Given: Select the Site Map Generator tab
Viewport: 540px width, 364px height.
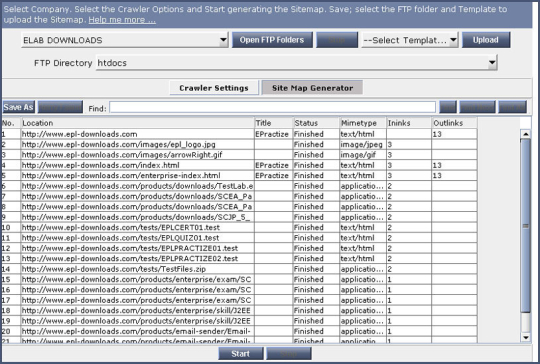Looking at the screenshot, I should click(x=312, y=88).
